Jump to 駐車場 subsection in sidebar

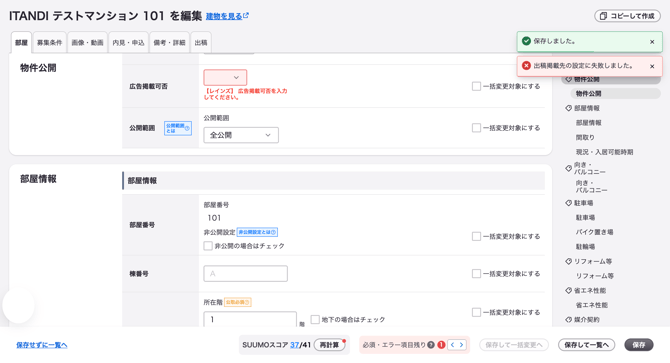click(585, 217)
